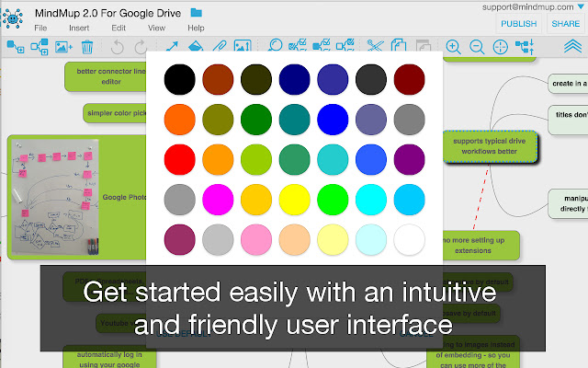Click the add sibling node icon
This screenshot has width=588, height=368.
[x=40, y=47]
